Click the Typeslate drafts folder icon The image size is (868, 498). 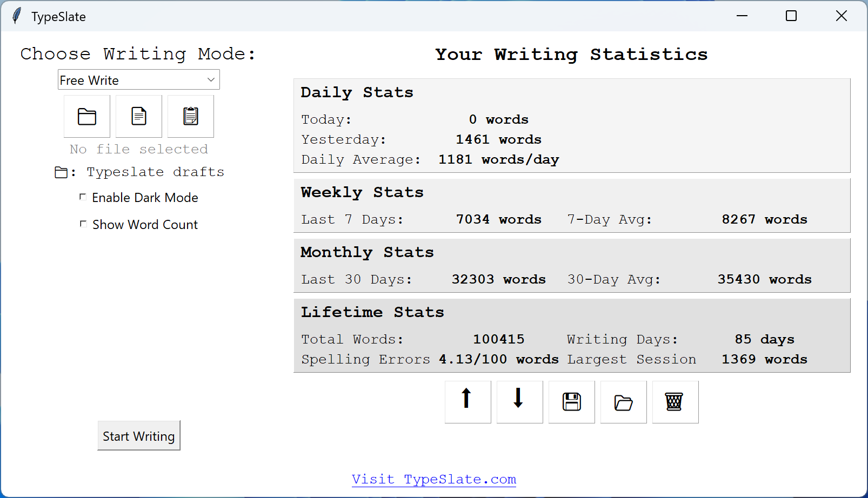62,172
